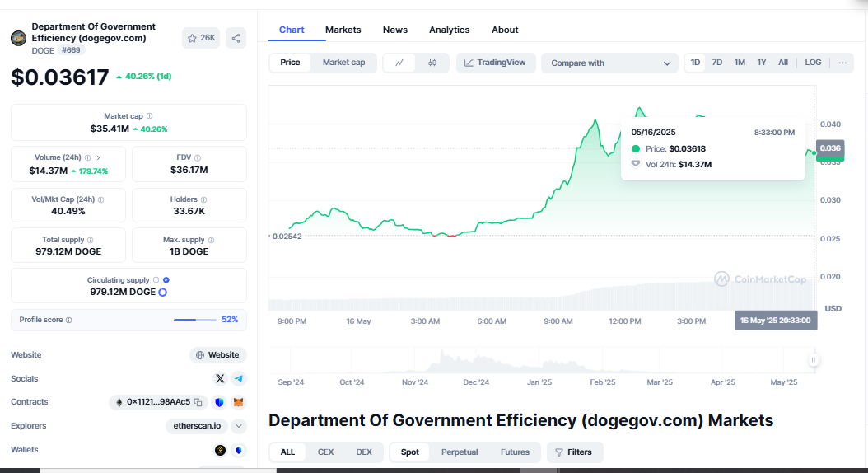Open Profile score info icon
This screenshot has width=868, height=473.
tap(68, 320)
